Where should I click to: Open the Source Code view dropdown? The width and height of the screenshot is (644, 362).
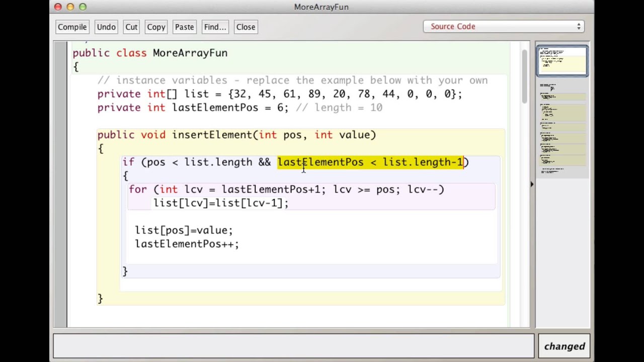coord(504,27)
